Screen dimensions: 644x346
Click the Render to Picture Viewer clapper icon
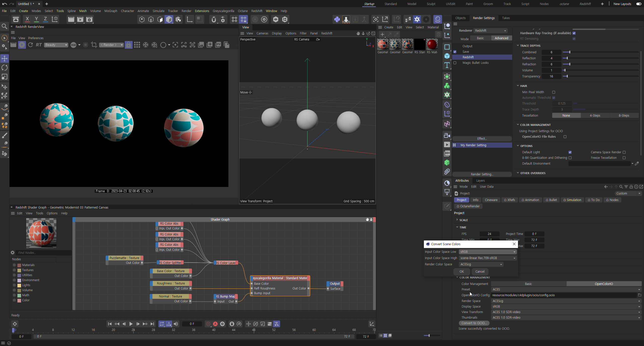(80, 19)
